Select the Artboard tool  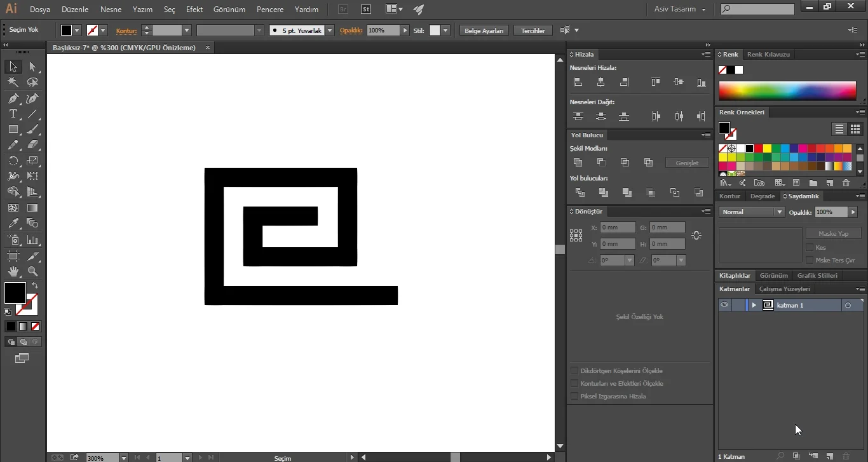click(13, 256)
